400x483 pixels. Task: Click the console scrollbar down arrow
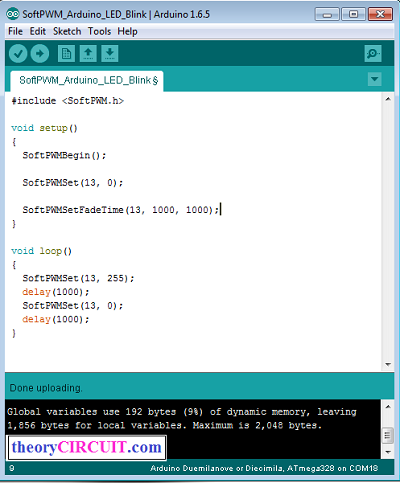click(388, 452)
